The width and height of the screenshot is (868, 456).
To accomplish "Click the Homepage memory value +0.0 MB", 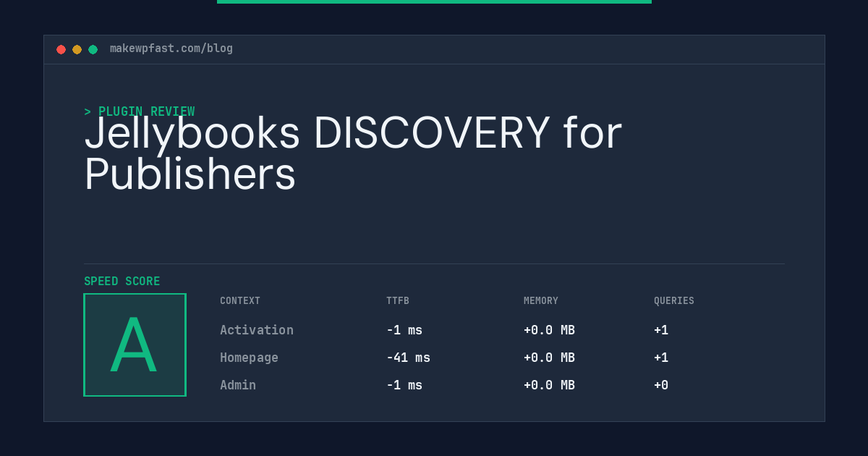I will click(549, 358).
